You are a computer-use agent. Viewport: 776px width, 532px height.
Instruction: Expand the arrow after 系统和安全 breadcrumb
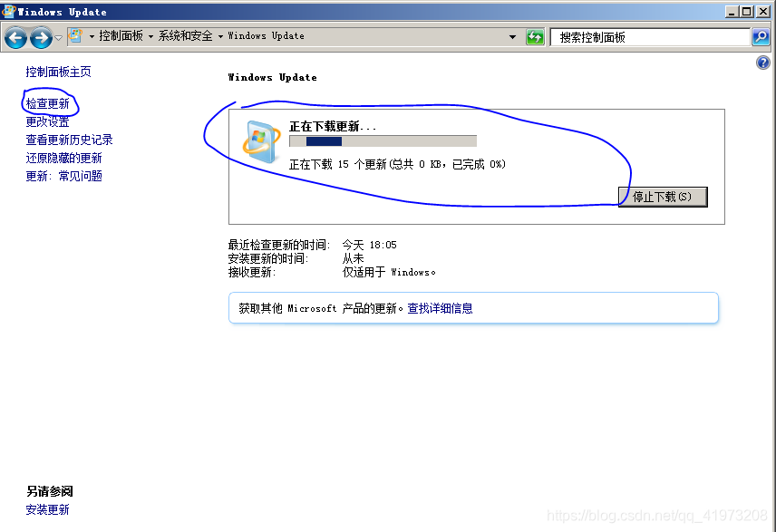click(220, 36)
